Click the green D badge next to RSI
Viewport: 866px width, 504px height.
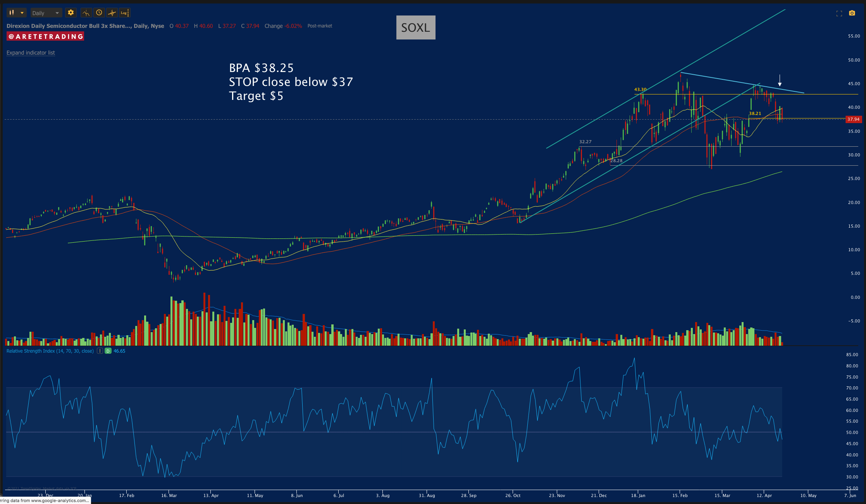tap(108, 351)
